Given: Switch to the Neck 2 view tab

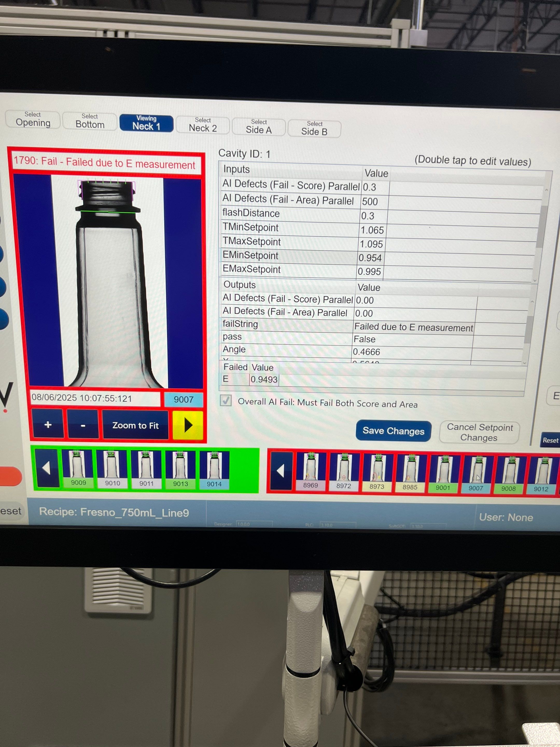Looking at the screenshot, I should pyautogui.click(x=202, y=125).
